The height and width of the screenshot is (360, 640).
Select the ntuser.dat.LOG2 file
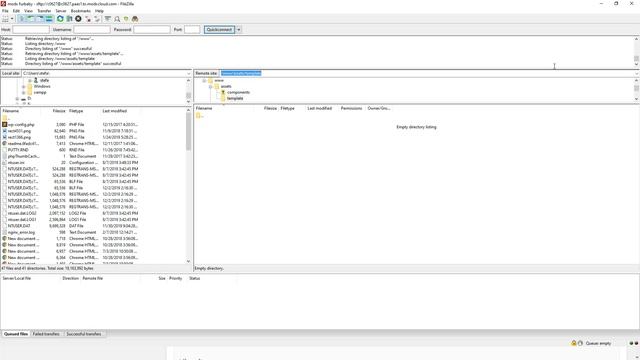click(22, 213)
